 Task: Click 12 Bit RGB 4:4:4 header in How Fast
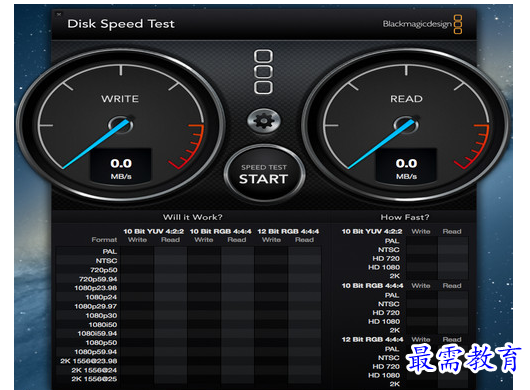point(372,339)
